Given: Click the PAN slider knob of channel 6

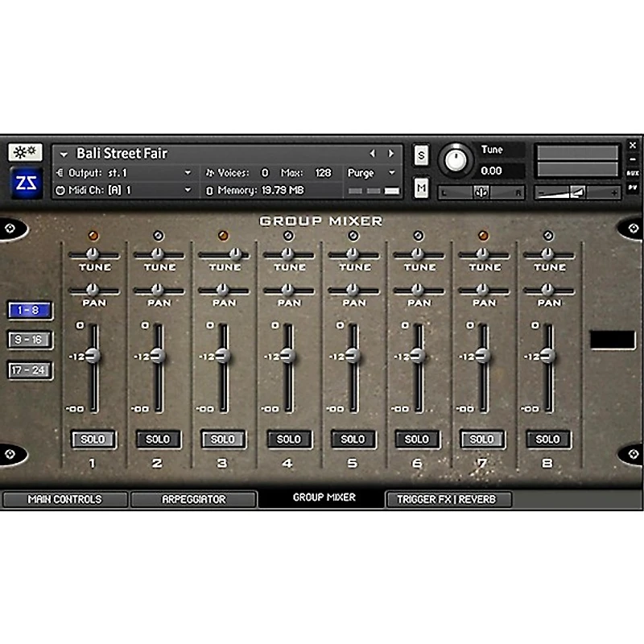Looking at the screenshot, I should tap(418, 290).
